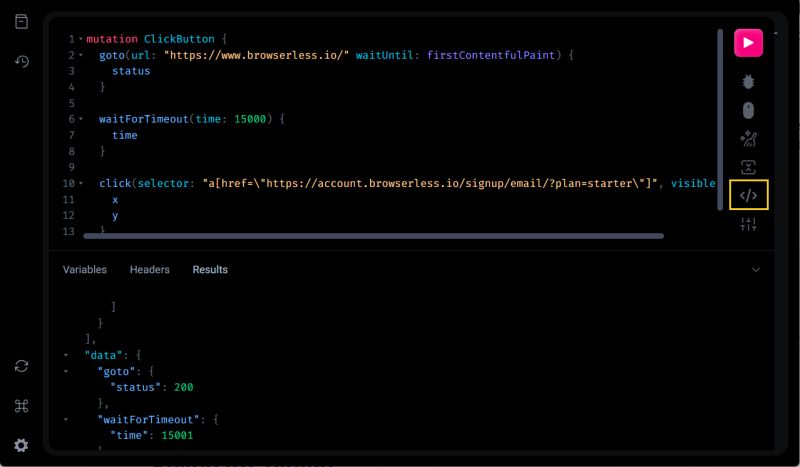The height and width of the screenshot is (467, 800).
Task: Click the 200 status value in results
Action: coord(184,387)
